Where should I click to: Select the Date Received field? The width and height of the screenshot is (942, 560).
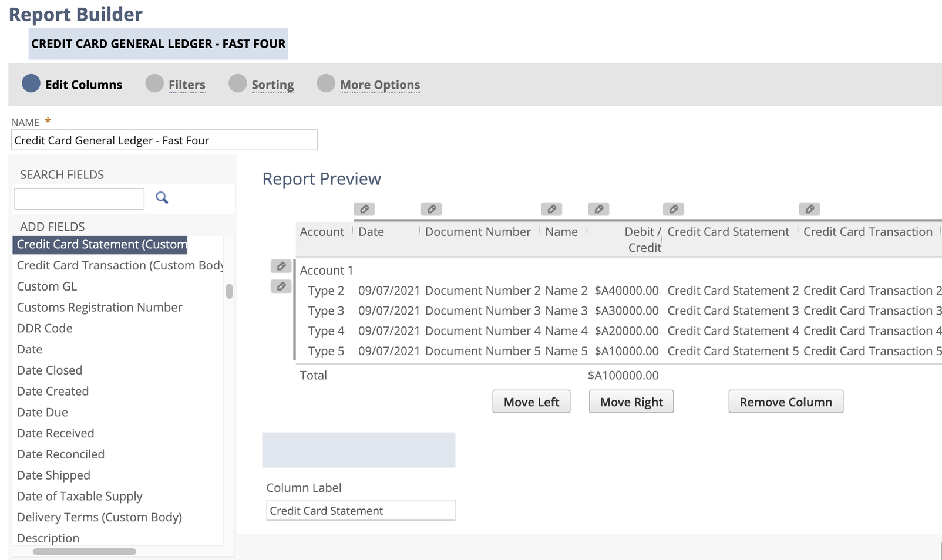point(56,433)
